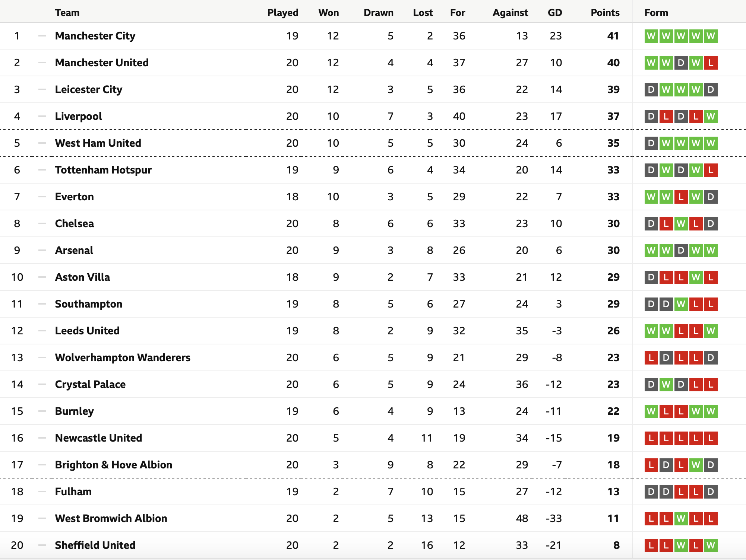
Task: Click Brighton's green W form badge
Action: coord(696,465)
